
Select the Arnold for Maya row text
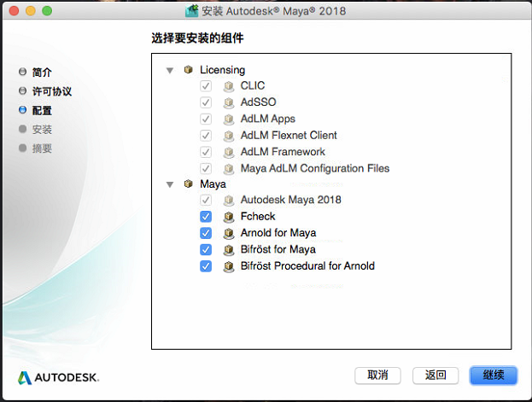coord(278,233)
